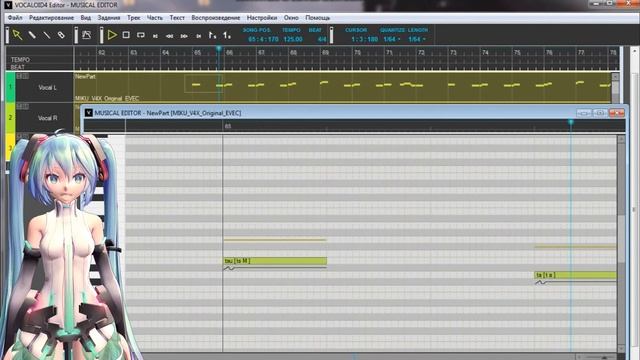Toggle the curve automation tool icon
Viewport: 640px width, 360px height.
point(87,35)
